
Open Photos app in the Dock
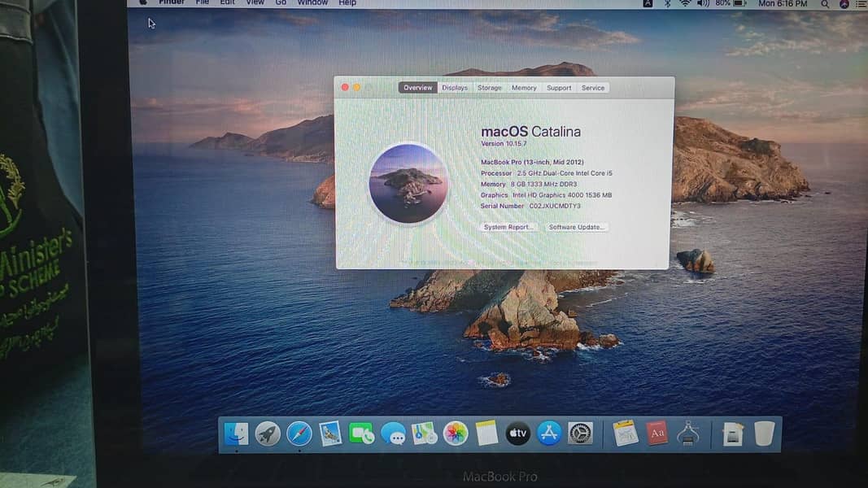pos(455,434)
